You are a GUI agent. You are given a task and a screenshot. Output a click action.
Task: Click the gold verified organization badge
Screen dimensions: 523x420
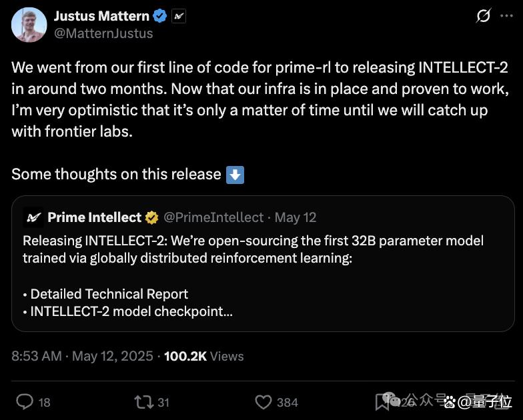click(152, 217)
